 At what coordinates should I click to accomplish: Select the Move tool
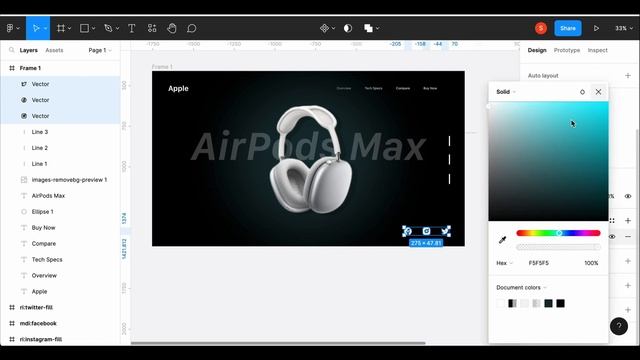pos(36,28)
